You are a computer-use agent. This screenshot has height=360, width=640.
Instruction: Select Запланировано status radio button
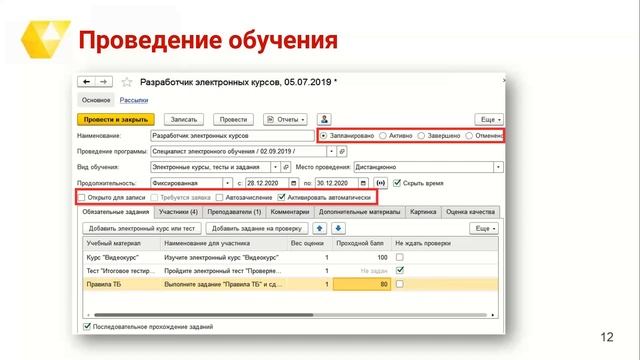(323, 136)
